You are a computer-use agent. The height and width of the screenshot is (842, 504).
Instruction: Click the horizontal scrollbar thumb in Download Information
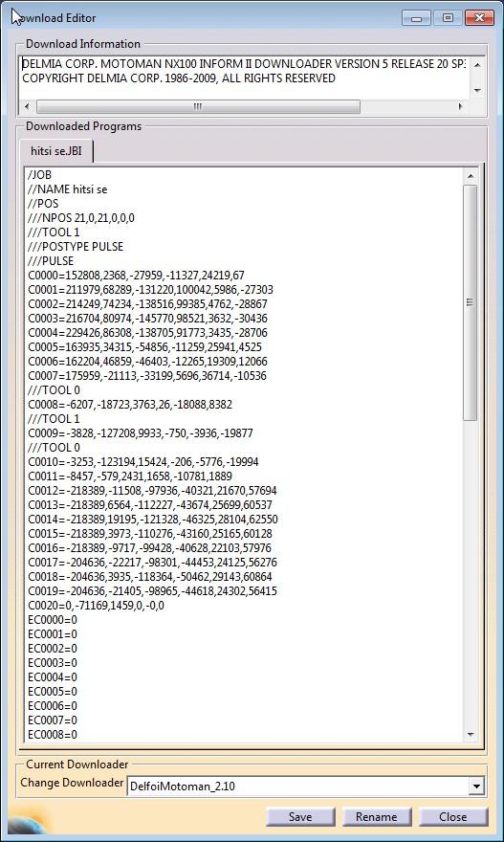pos(198,106)
